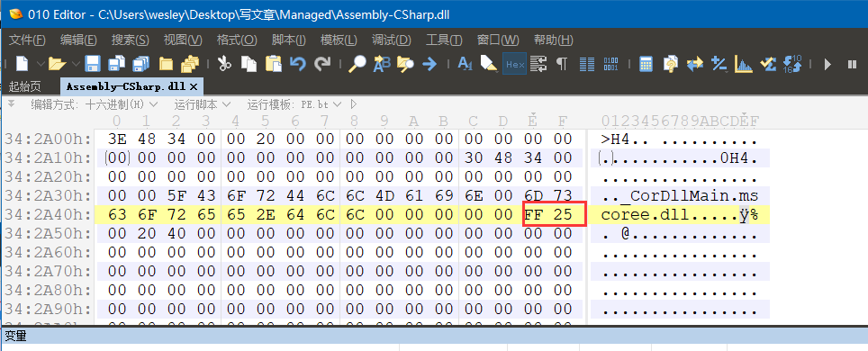Click the Find in Files icon
The width and height of the screenshot is (868, 351).
(x=406, y=64)
